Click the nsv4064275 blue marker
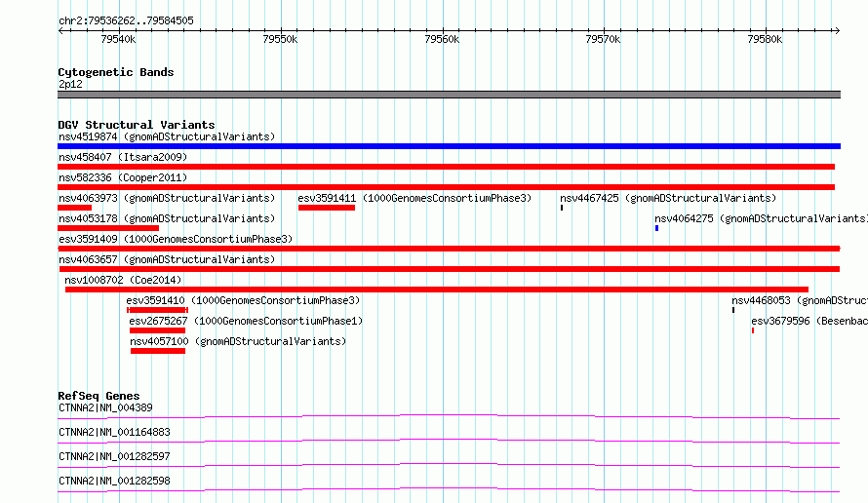Screen dimensions: 868x503 point(657,228)
